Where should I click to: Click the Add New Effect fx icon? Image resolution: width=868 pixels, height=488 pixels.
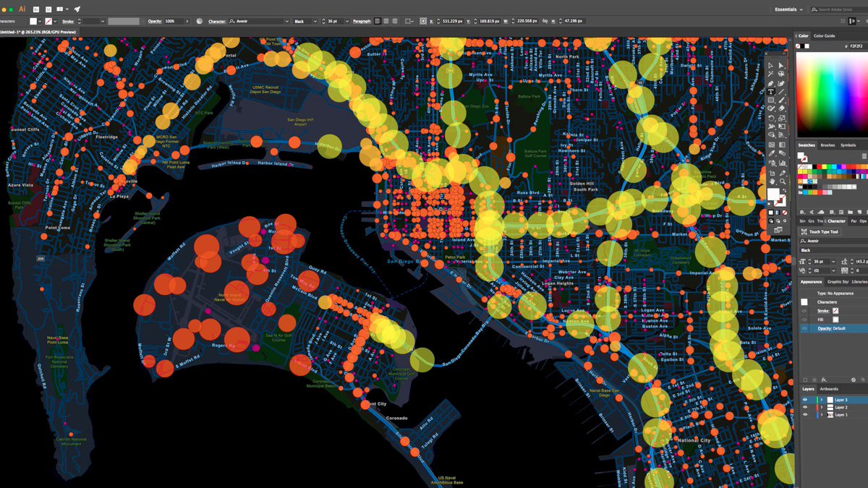click(x=823, y=380)
